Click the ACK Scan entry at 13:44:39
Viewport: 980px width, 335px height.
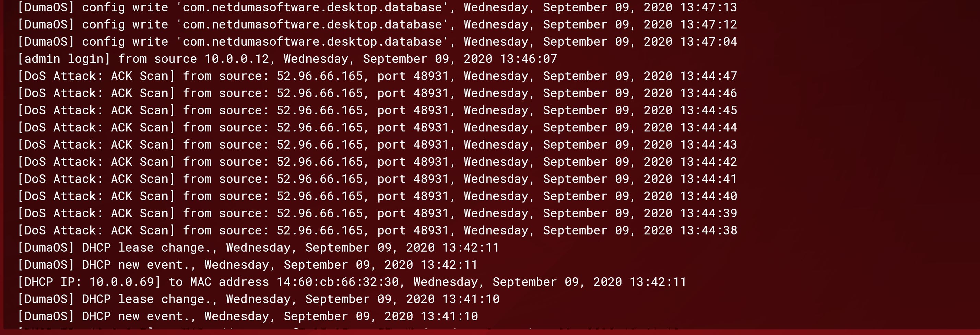(377, 213)
